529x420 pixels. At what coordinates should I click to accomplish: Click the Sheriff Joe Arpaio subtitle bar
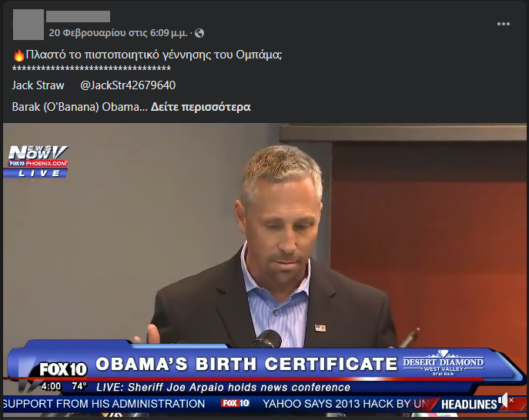click(x=223, y=387)
